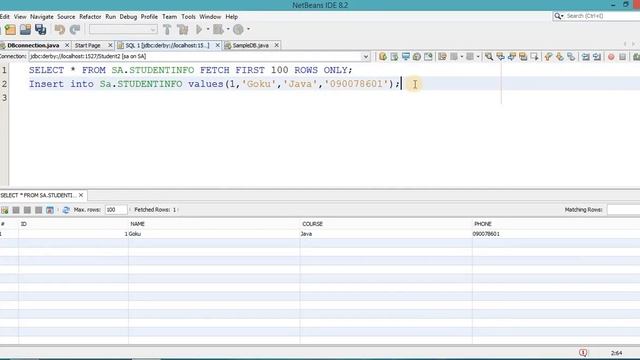Screen dimensions: 640x360
Task: Click the Run Statement icon
Action: [394, 57]
